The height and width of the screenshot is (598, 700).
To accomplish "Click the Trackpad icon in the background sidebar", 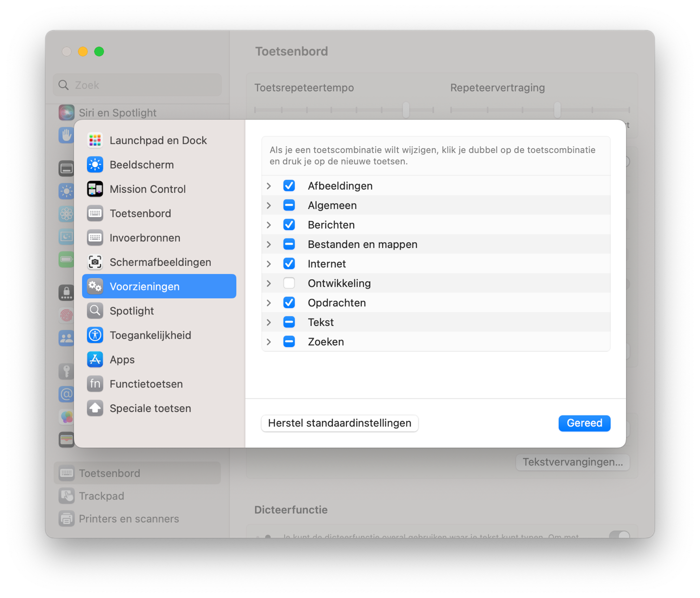I will (x=66, y=496).
